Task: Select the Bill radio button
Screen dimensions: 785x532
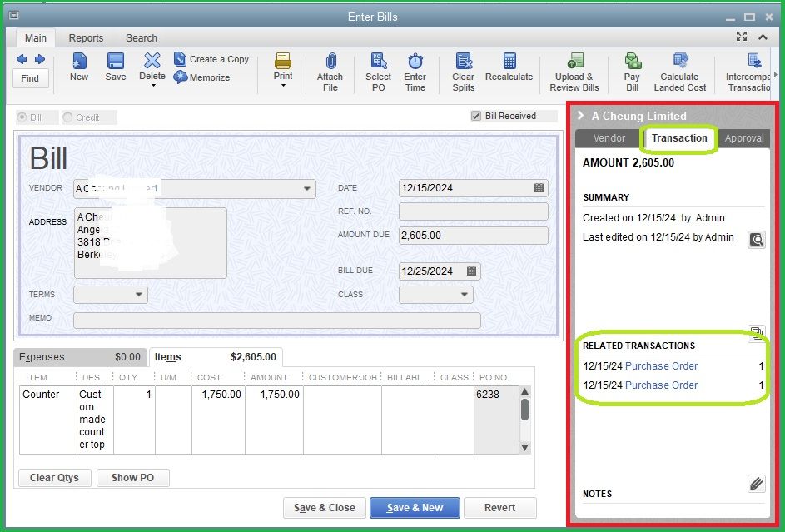Action: (x=22, y=117)
